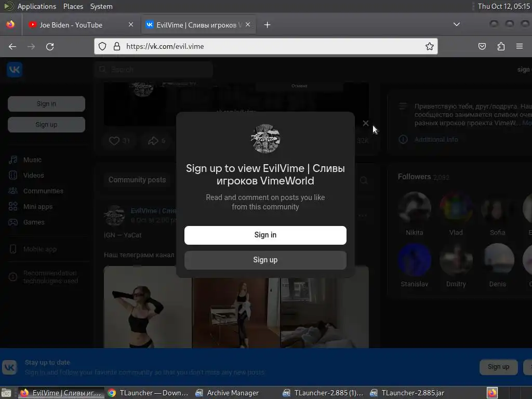Click browser forward arrow
532x399 pixels.
coord(31,46)
